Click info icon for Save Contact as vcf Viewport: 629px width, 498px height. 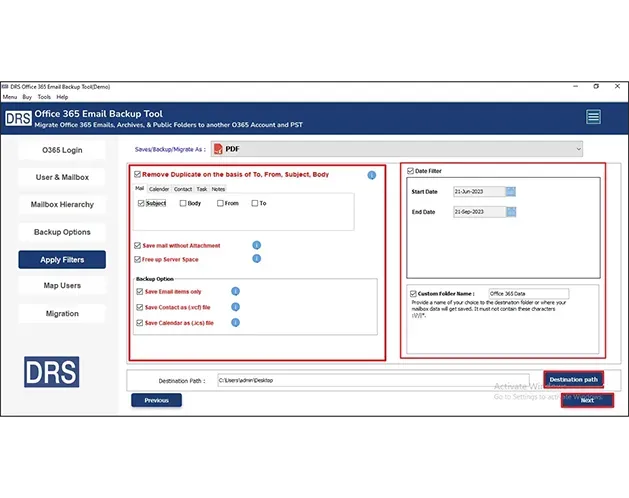[x=235, y=307]
